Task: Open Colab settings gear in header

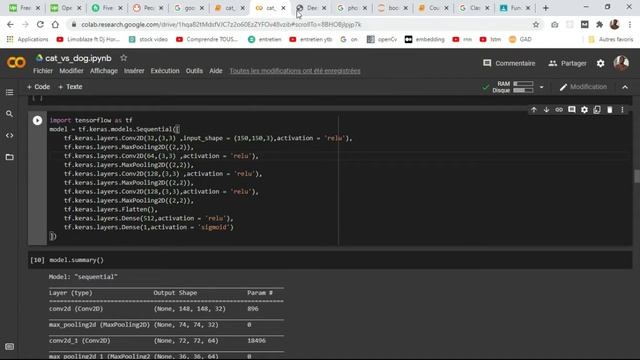Action: 600,63
